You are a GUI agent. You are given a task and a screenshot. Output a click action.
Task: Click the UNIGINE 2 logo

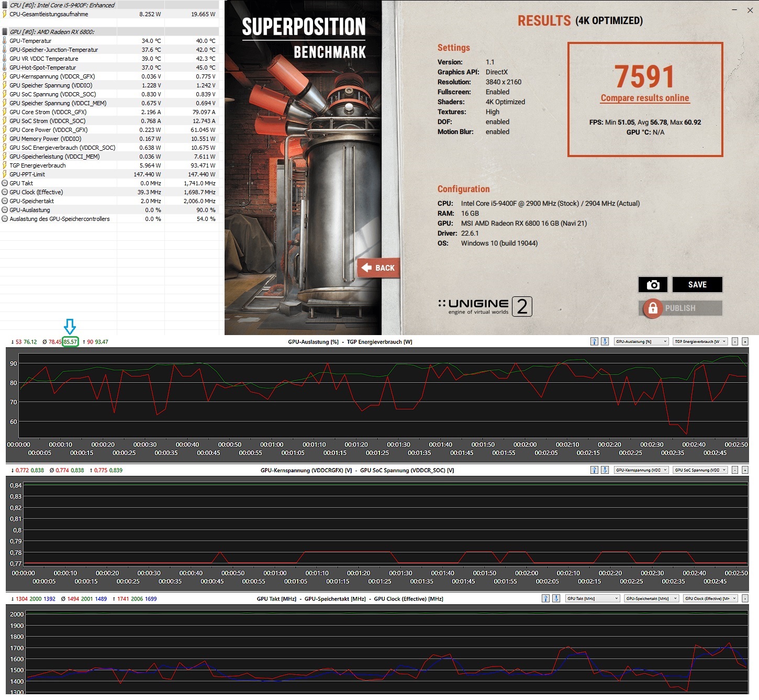tap(485, 306)
